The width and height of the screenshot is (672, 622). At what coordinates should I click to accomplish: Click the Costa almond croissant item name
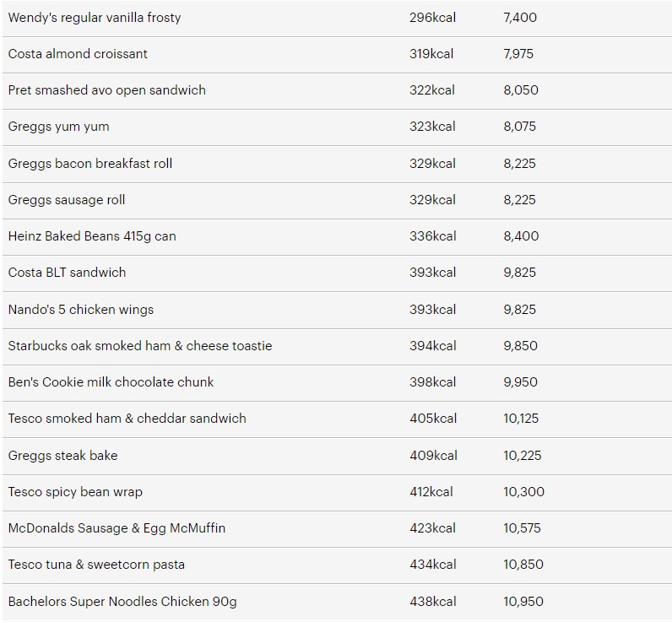click(x=78, y=54)
